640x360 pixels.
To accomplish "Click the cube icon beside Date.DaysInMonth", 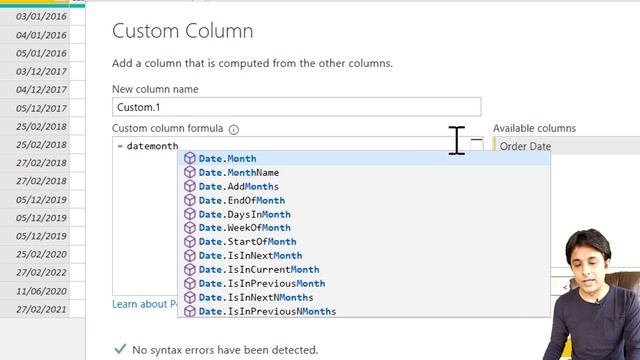I will [190, 214].
